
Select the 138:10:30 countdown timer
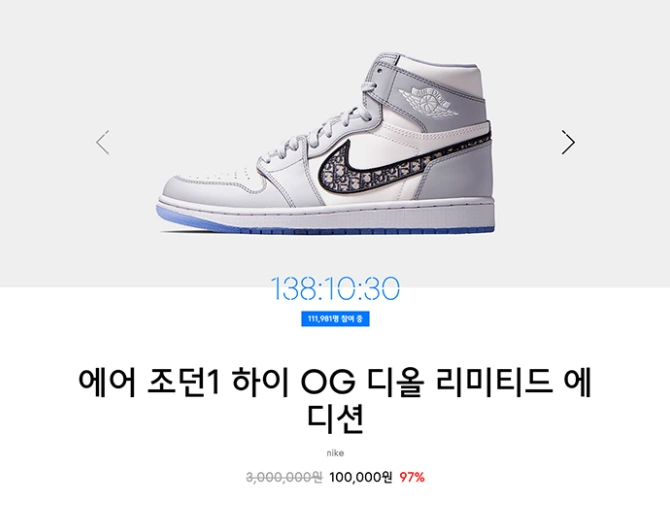click(335, 288)
